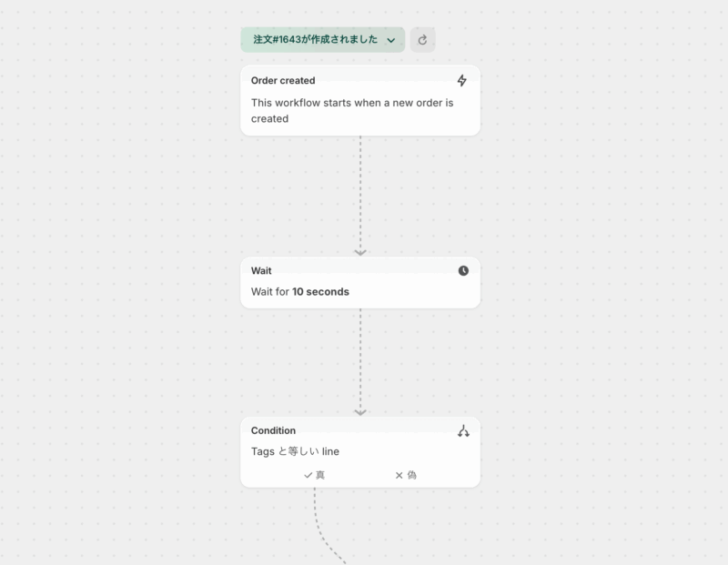Click the "Wait for 10 seconds" text
Viewport: 728px width, 565px height.
(x=300, y=292)
